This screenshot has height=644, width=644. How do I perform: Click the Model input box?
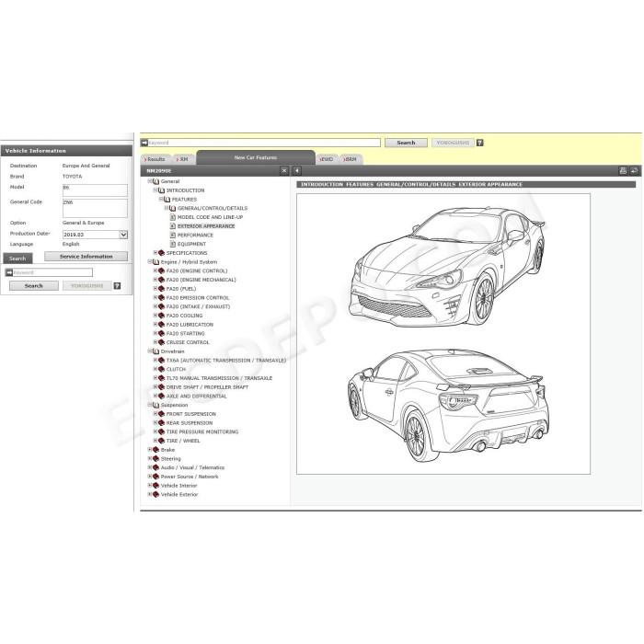(95, 190)
